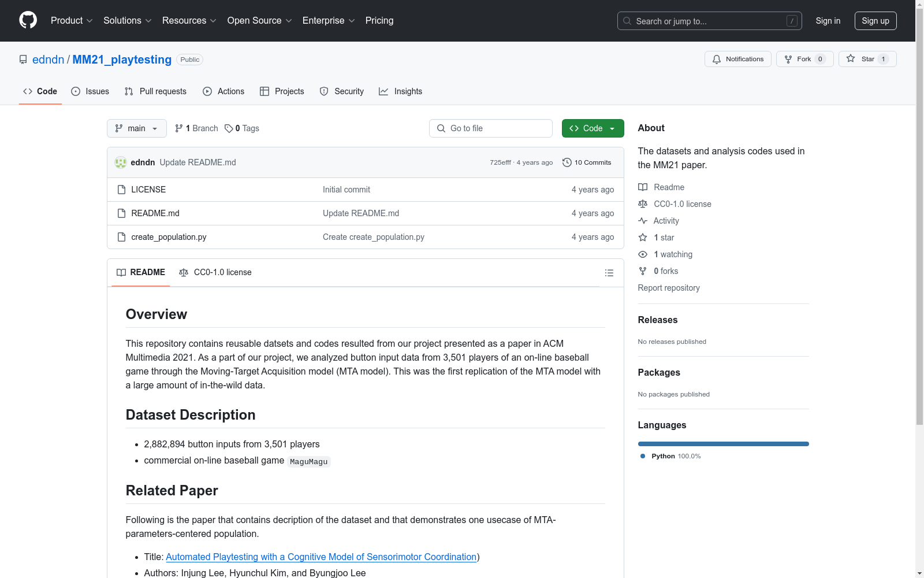Expand the Product menu

(72, 21)
